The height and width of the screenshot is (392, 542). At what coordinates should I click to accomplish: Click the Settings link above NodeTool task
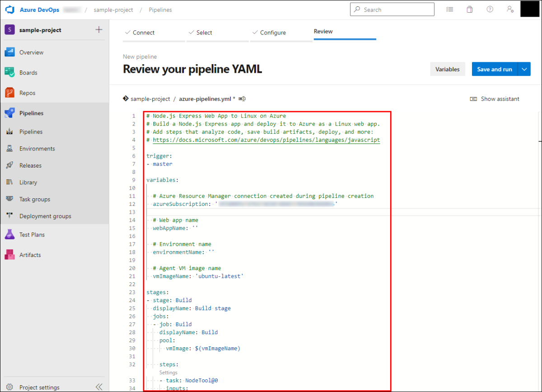tap(168, 373)
